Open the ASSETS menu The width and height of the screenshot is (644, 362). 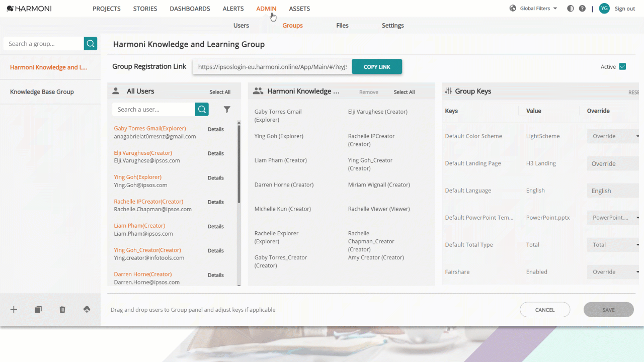click(299, 9)
